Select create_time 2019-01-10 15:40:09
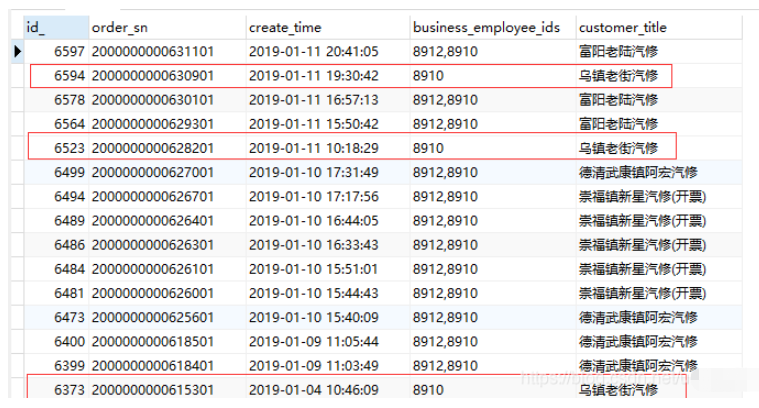 coord(314,317)
